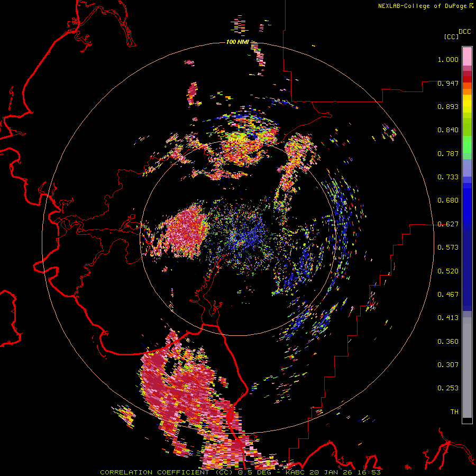Select the 0.680 scale value
The height and width of the screenshot is (476, 476).
click(x=448, y=200)
